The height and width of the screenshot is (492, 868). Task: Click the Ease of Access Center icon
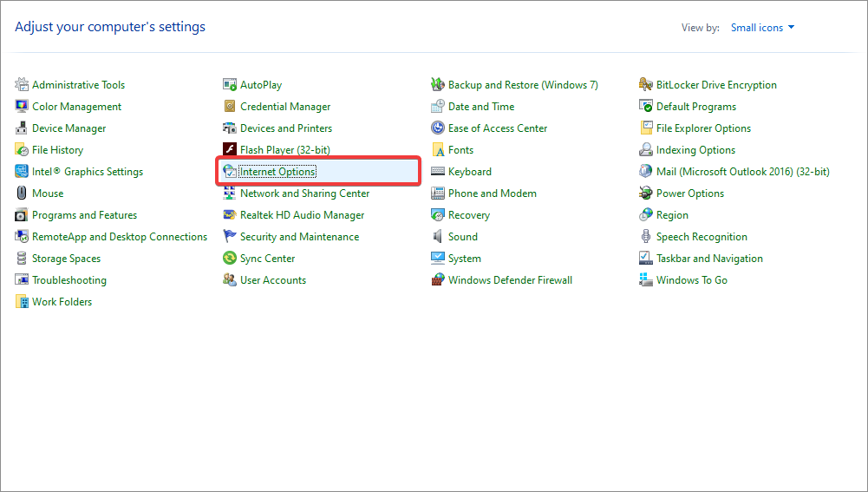coord(438,128)
